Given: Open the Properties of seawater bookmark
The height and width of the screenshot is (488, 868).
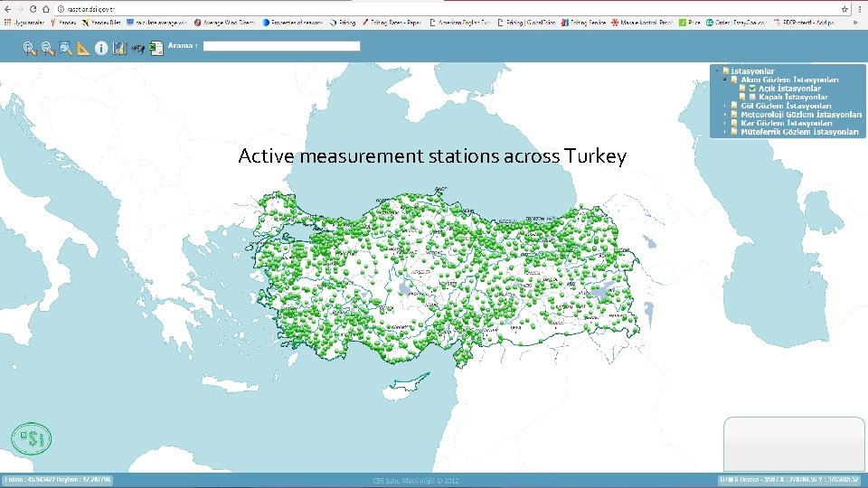Looking at the screenshot, I should pos(292,23).
